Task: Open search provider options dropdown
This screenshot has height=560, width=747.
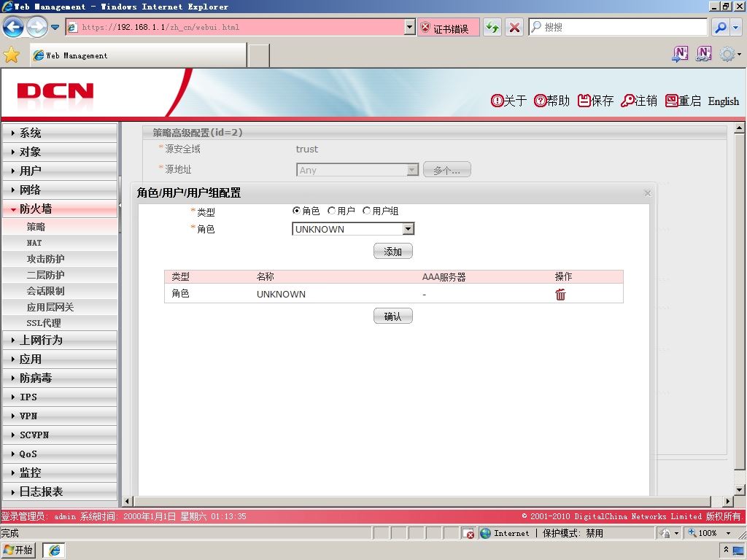Action: click(x=736, y=28)
